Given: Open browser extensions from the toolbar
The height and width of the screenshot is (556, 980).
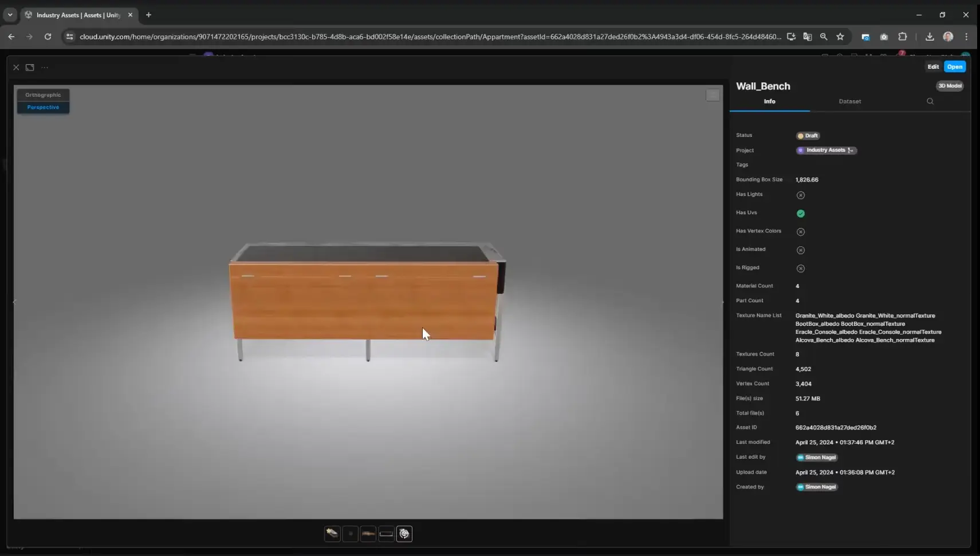Looking at the screenshot, I should tap(903, 36).
